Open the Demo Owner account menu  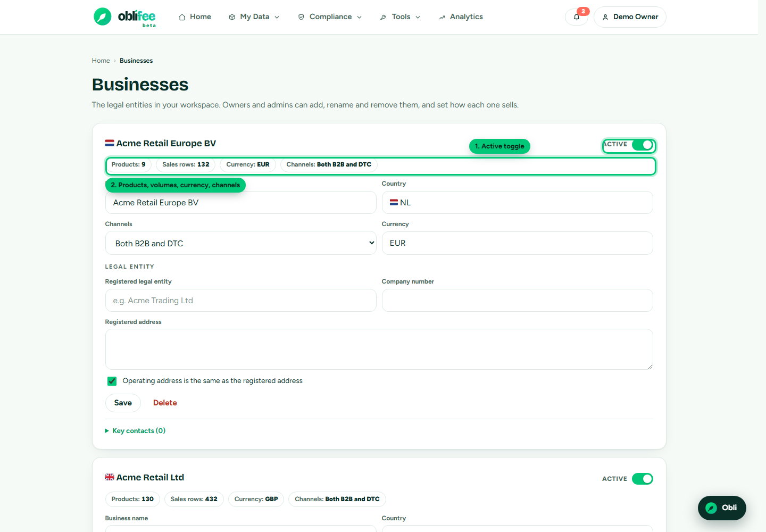pos(630,17)
